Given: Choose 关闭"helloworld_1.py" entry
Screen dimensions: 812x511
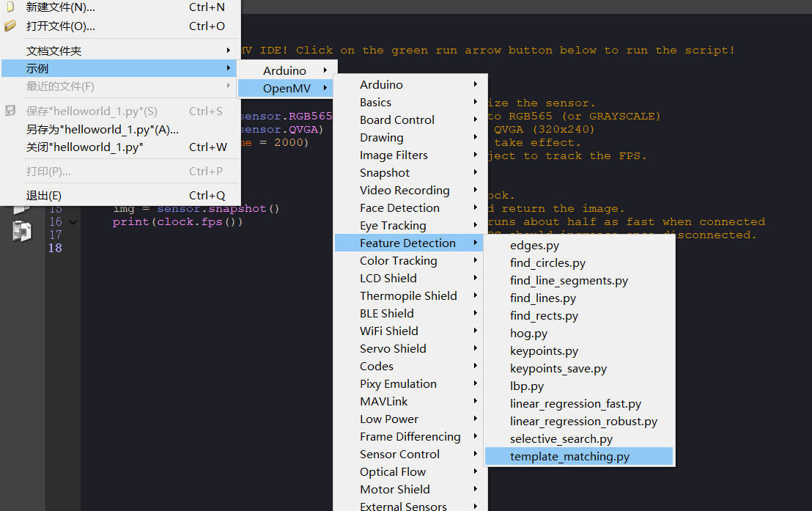Looking at the screenshot, I should point(121,147).
